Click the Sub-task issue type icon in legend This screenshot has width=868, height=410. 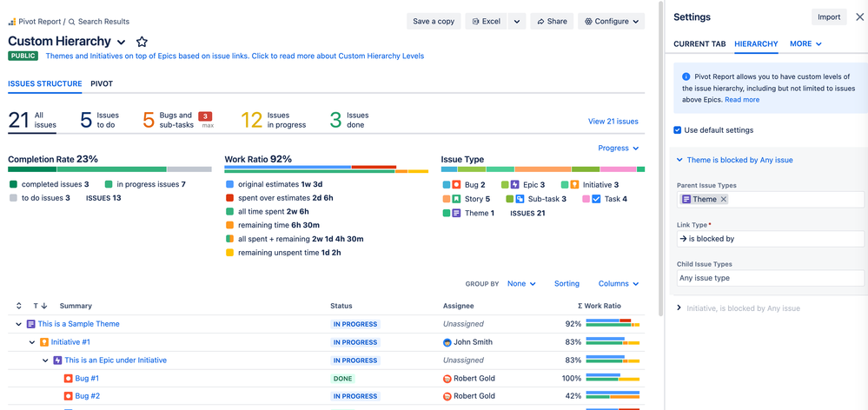(520, 199)
